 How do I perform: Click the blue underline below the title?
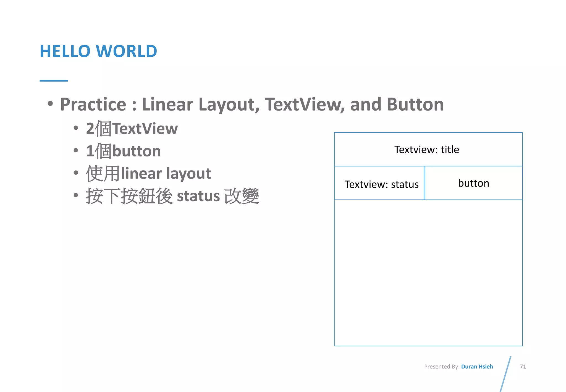[54, 80]
